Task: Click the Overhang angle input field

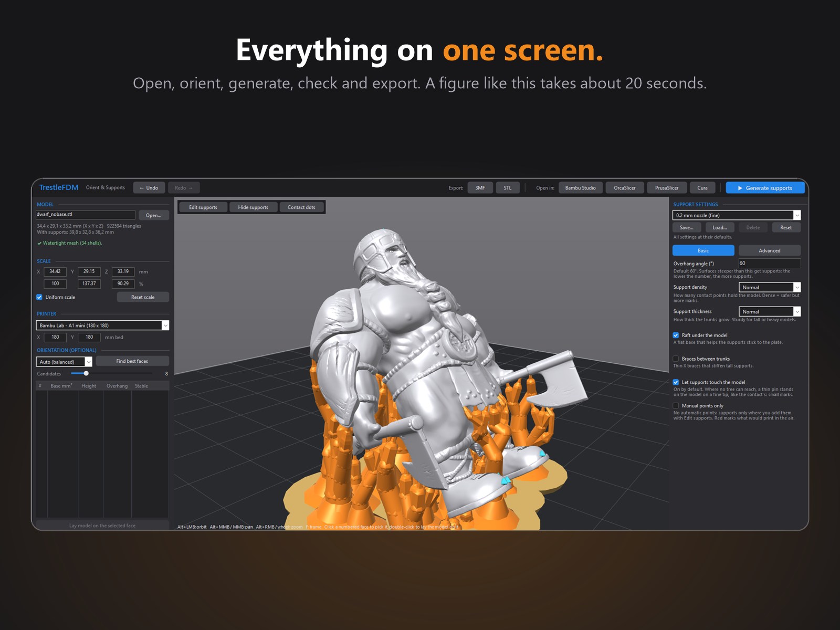Action: tap(770, 263)
